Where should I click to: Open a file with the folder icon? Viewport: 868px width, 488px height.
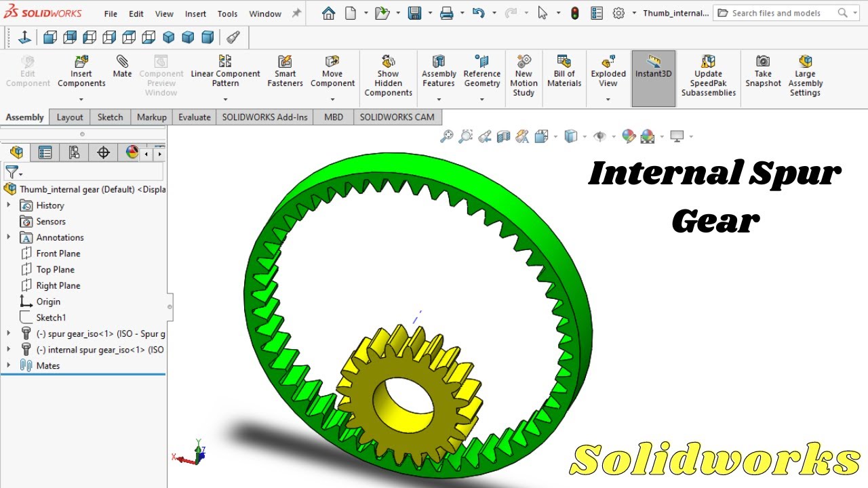click(382, 13)
